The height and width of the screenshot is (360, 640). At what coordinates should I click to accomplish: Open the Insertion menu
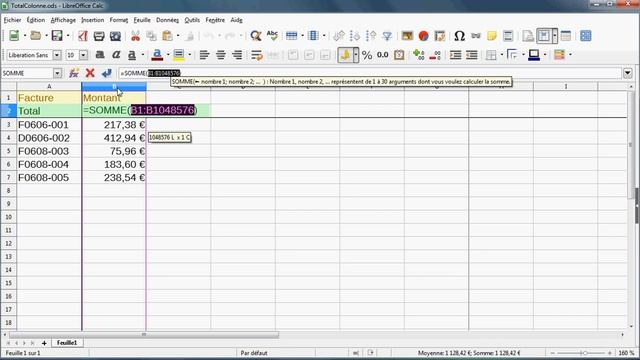(93, 20)
